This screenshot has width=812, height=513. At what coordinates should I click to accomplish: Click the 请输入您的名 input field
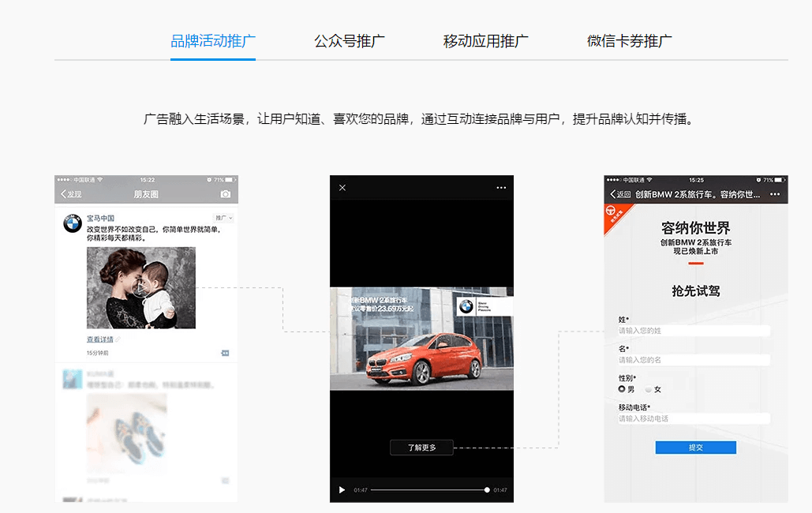(x=694, y=360)
